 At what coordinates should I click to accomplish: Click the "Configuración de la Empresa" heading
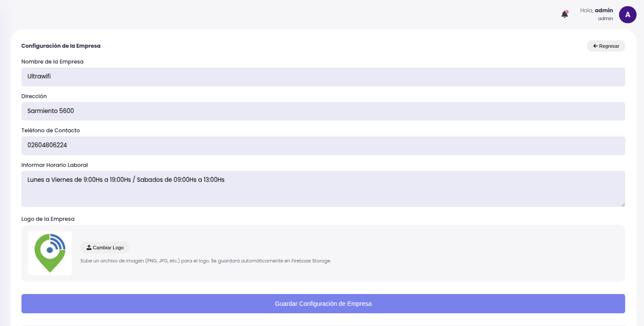tap(61, 46)
